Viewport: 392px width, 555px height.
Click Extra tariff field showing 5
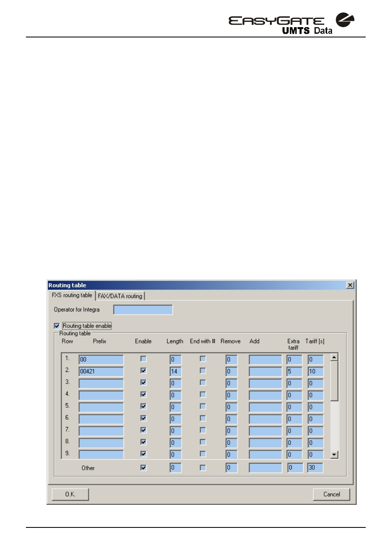[294, 372]
